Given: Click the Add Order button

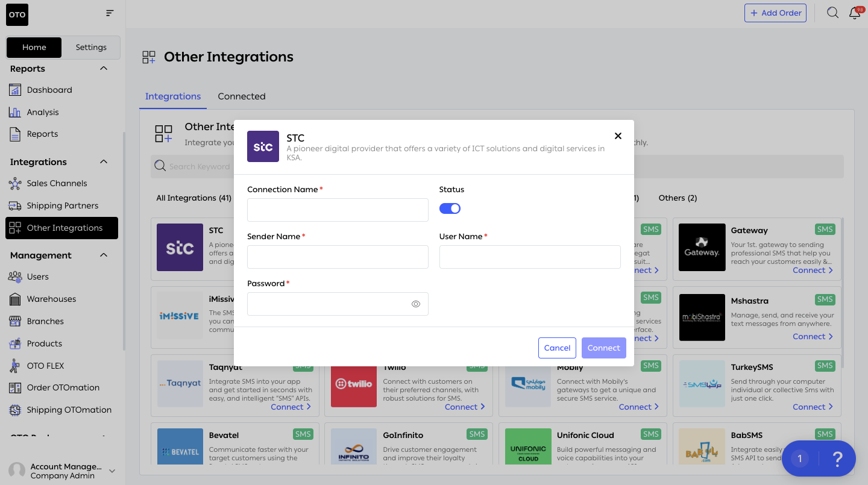Looking at the screenshot, I should point(775,13).
